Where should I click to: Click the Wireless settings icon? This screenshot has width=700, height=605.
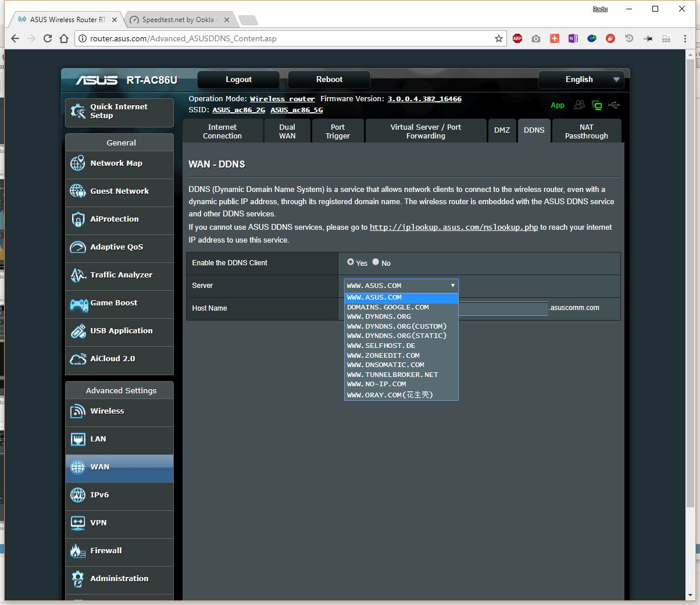[78, 411]
